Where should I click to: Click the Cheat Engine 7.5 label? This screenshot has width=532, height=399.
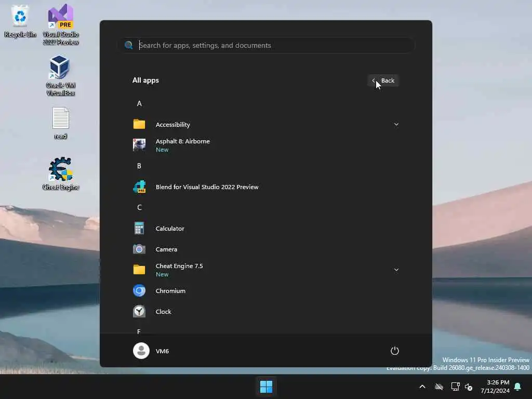(179, 266)
